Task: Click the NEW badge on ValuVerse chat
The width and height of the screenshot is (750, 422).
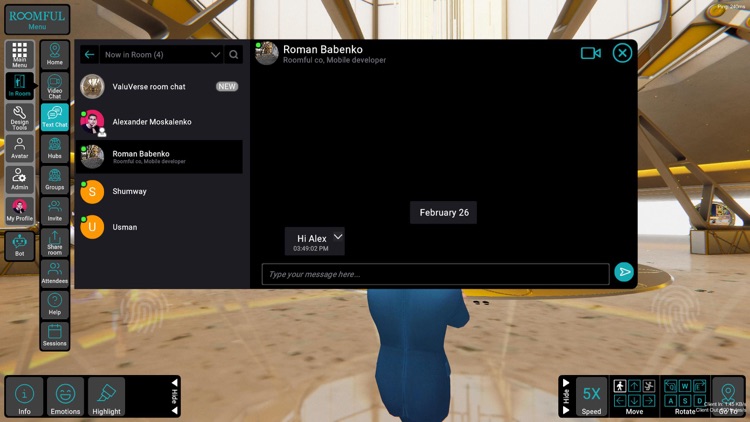Action: (x=227, y=87)
